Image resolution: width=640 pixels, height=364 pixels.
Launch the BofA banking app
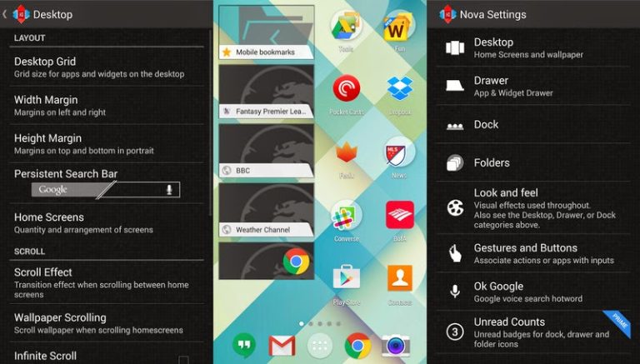[400, 215]
